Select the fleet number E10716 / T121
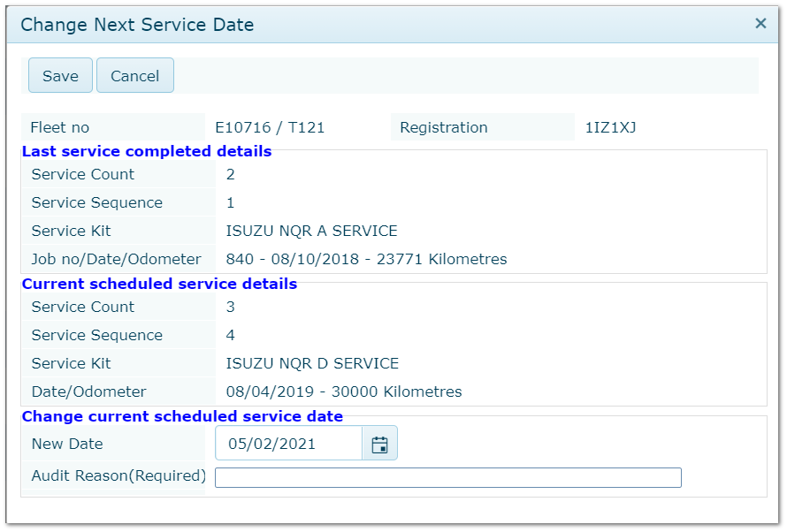 click(x=270, y=127)
